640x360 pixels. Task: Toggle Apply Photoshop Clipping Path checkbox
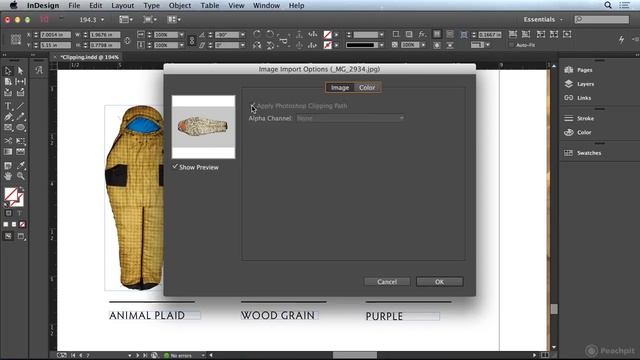(253, 106)
